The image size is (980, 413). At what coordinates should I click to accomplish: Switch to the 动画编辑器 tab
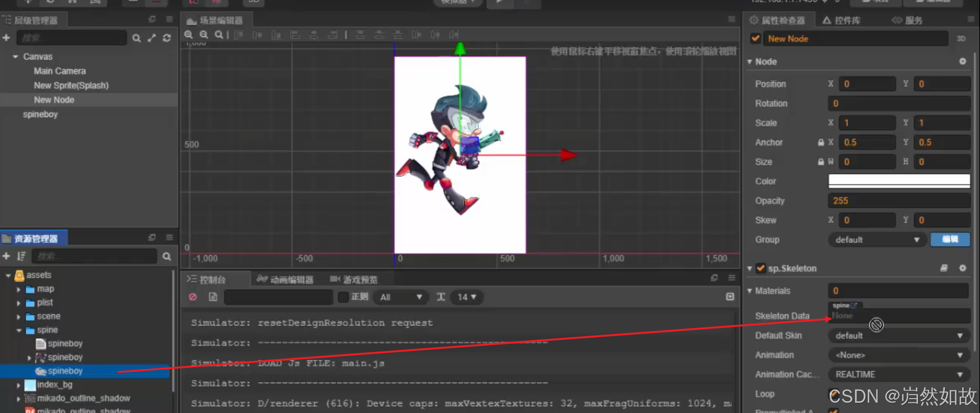click(x=285, y=280)
